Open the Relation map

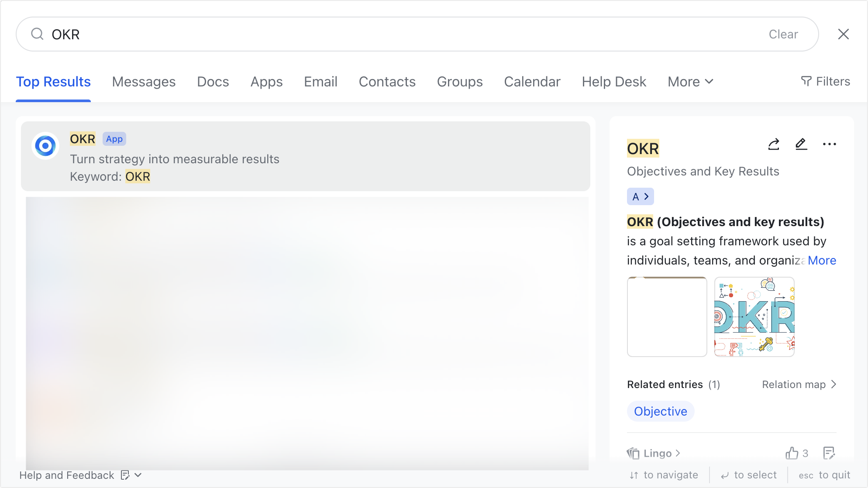(x=799, y=385)
